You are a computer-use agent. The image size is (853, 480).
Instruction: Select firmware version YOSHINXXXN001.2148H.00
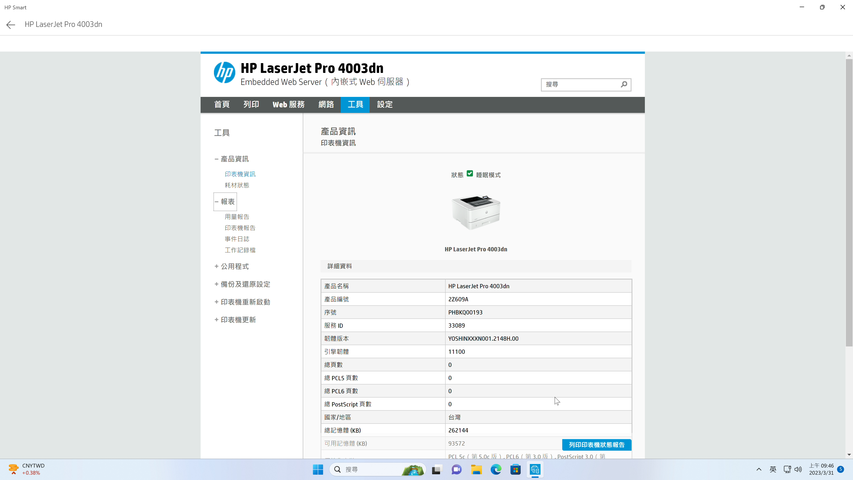click(x=483, y=339)
